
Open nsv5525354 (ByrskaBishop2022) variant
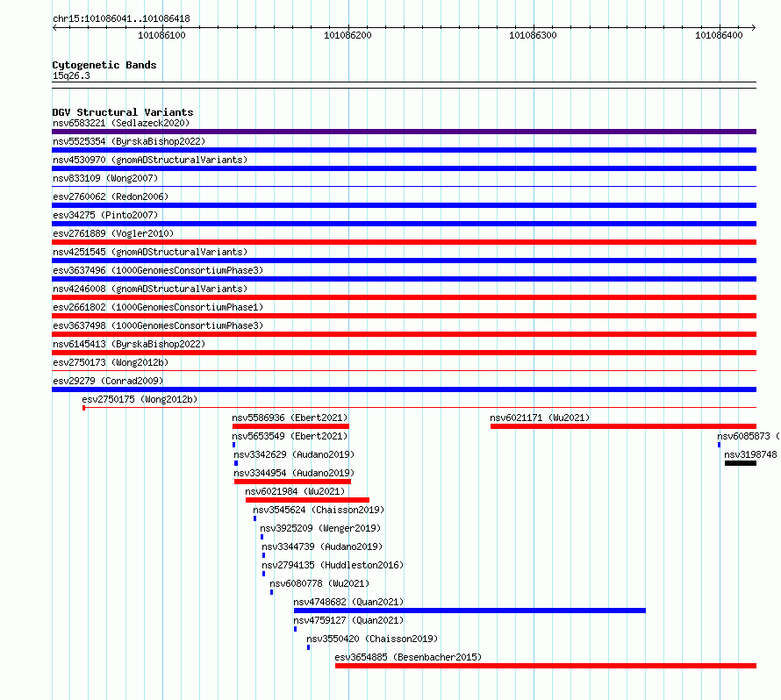pyautogui.click(x=129, y=141)
